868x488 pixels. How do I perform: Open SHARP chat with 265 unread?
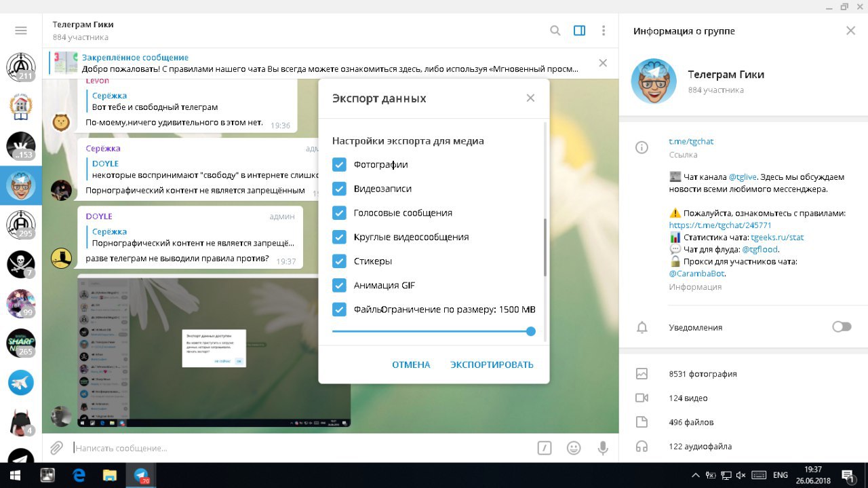pyautogui.click(x=20, y=343)
